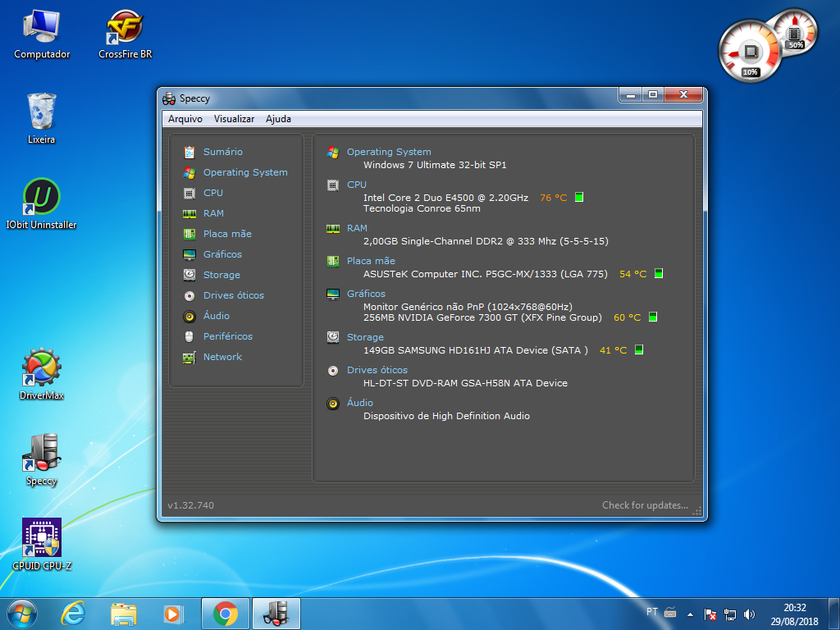This screenshot has height=630, width=840.
Task: Click the Periféricos mouse icon in sidebar
Action: point(189,337)
